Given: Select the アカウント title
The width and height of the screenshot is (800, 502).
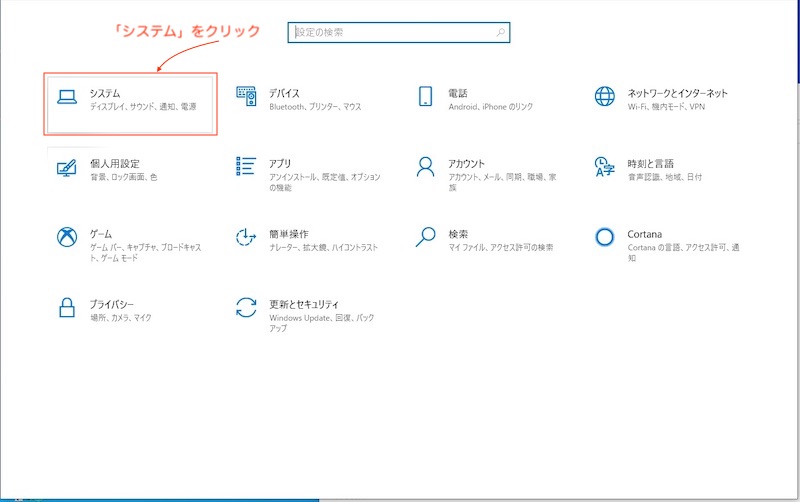Looking at the screenshot, I should click(x=466, y=164).
